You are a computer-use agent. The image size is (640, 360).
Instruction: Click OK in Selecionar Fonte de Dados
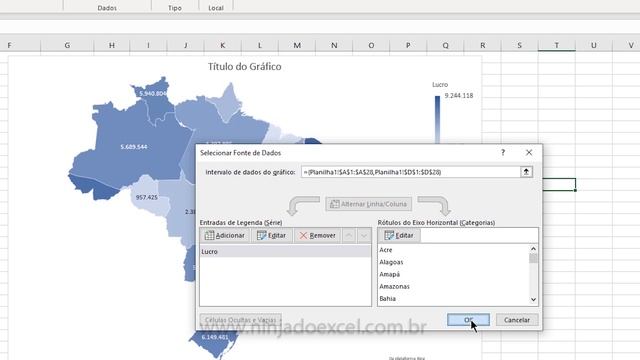468,320
